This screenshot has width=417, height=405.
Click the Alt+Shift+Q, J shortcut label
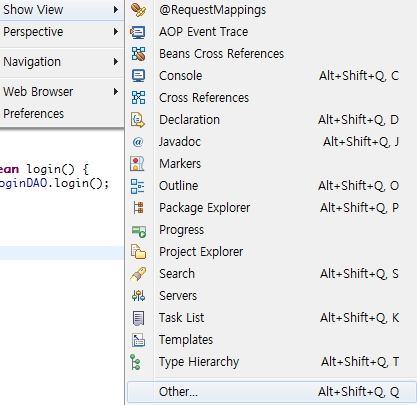pos(361,142)
